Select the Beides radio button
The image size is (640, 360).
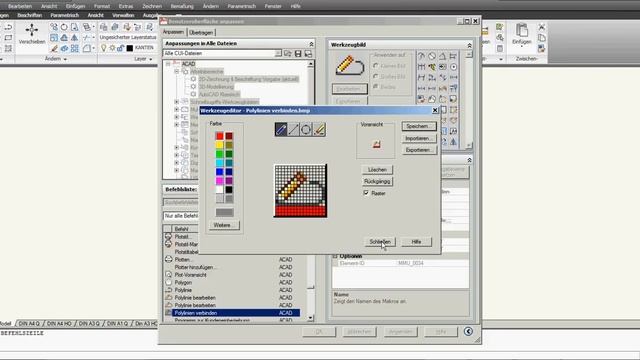click(x=376, y=87)
